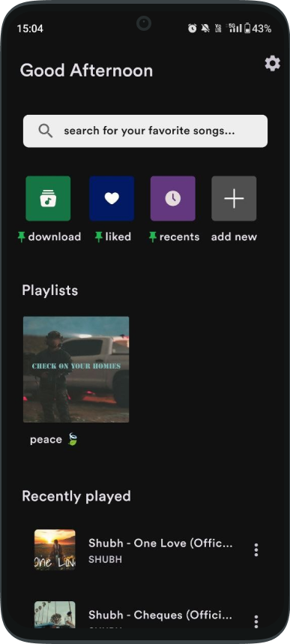290x644 pixels.
Task: Open the blue liked heart tile
Action: [x=112, y=198]
